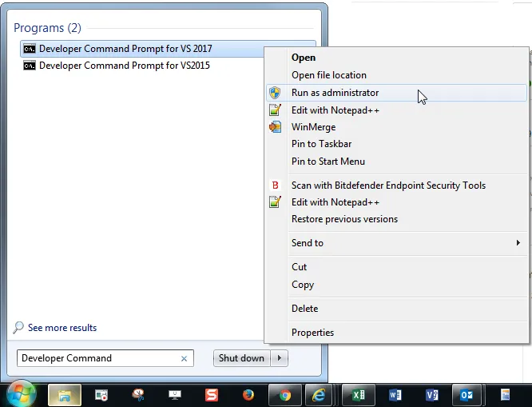Open Word from the taskbar
The width and height of the screenshot is (532, 407).
(395, 395)
